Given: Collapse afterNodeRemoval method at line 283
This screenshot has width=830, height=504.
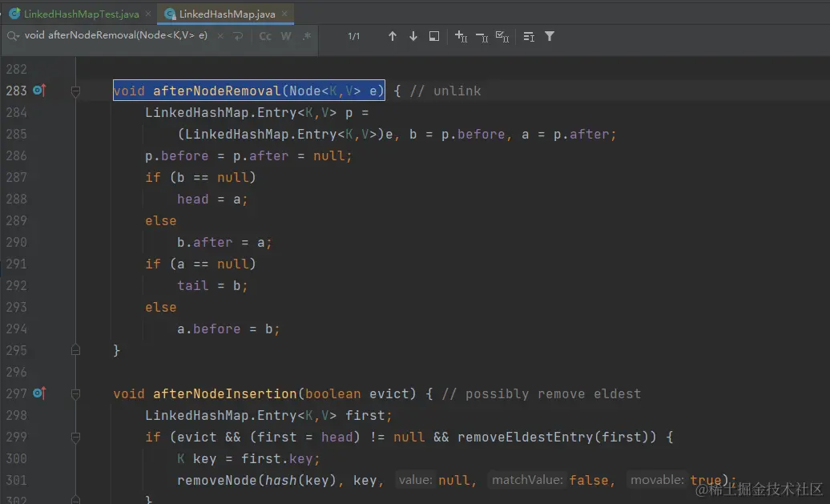Looking at the screenshot, I should [75, 91].
